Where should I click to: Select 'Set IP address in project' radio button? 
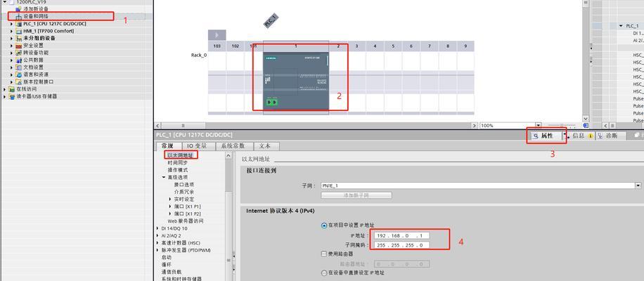pyautogui.click(x=324, y=226)
